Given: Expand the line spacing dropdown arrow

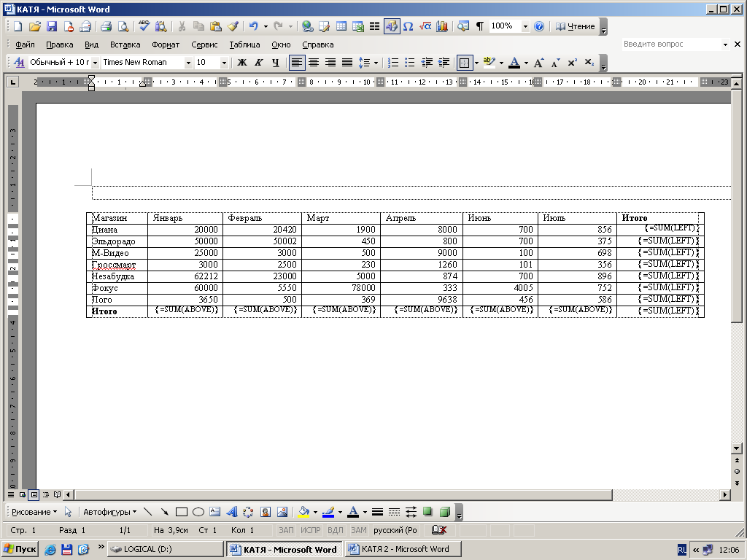Looking at the screenshot, I should [x=376, y=63].
